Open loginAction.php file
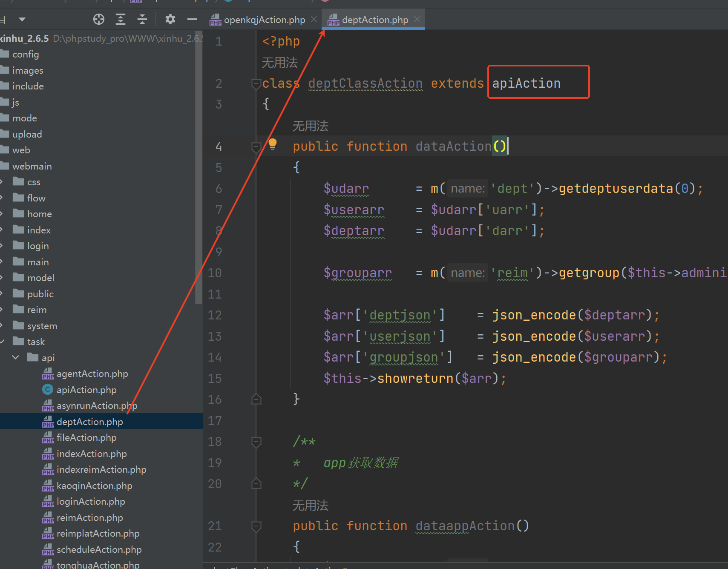The image size is (728, 569). [x=91, y=501]
